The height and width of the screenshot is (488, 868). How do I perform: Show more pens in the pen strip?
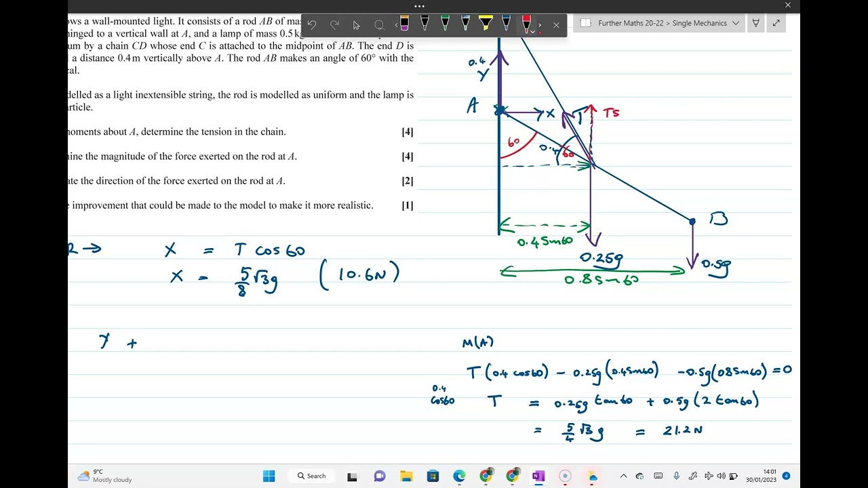click(x=540, y=25)
